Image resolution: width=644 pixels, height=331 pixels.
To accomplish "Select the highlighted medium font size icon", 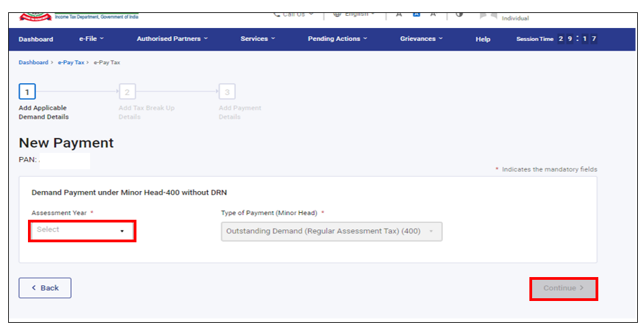I will [x=416, y=14].
